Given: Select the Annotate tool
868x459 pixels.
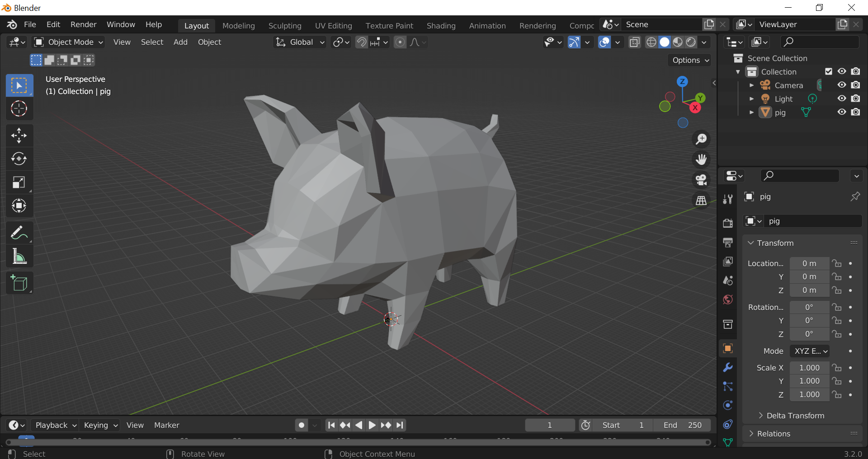Looking at the screenshot, I should pyautogui.click(x=19, y=232).
